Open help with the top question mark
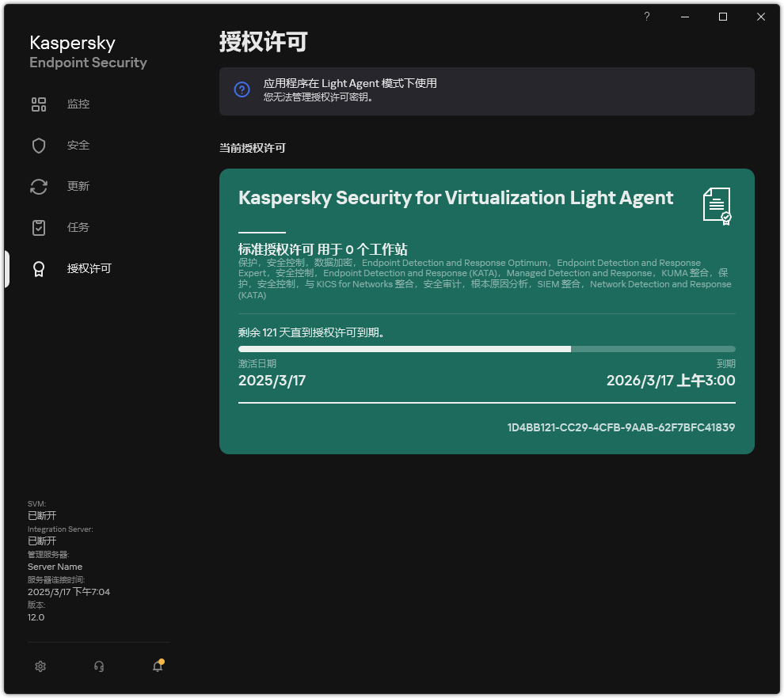Viewport: 784px width, 698px height. [x=646, y=16]
